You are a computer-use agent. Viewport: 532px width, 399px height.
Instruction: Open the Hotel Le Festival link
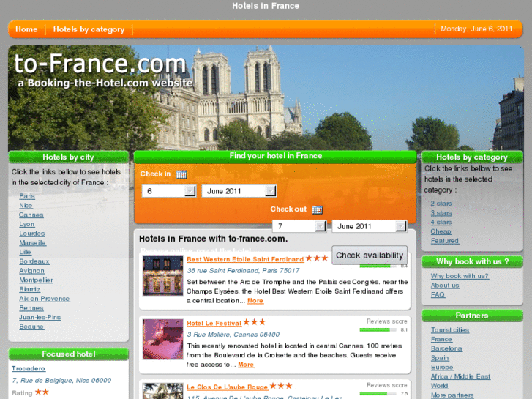(214, 323)
